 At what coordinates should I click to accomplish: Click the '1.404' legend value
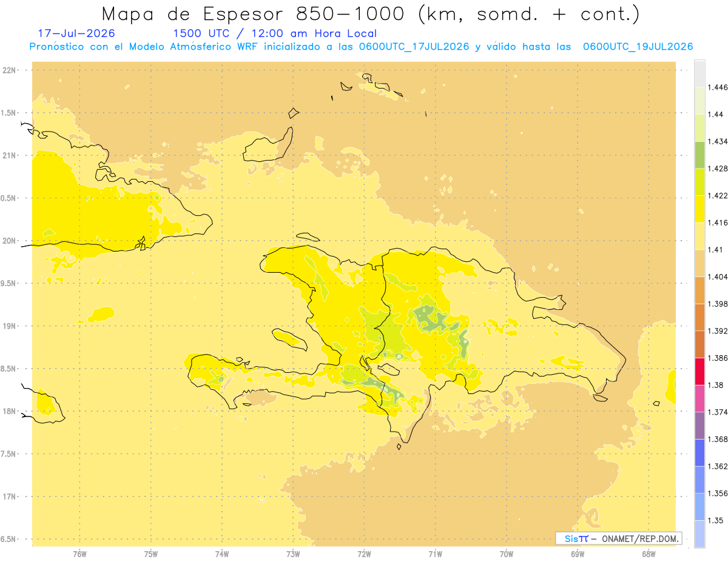[719, 276]
